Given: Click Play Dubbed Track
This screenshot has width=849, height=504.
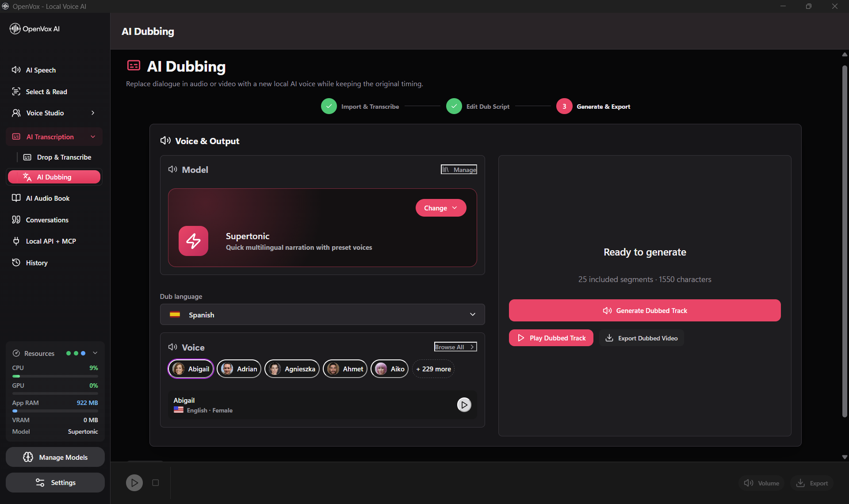Looking at the screenshot, I should click(x=551, y=338).
